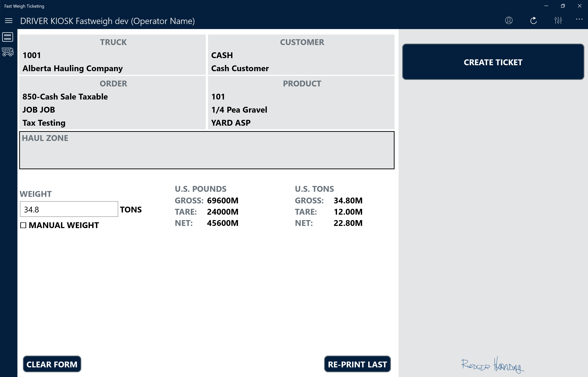This screenshot has width=588, height=377.
Task: Click the Rodger Haraday signature image
Action: pyautogui.click(x=492, y=365)
